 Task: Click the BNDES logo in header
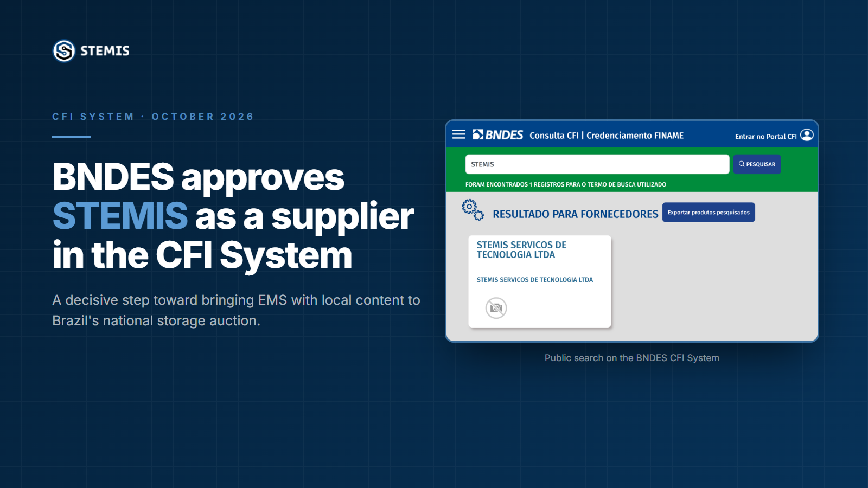[497, 134]
